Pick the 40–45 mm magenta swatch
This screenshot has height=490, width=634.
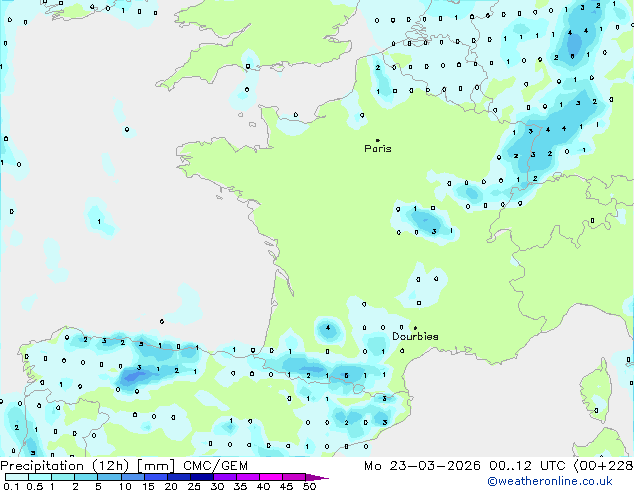[271, 477]
